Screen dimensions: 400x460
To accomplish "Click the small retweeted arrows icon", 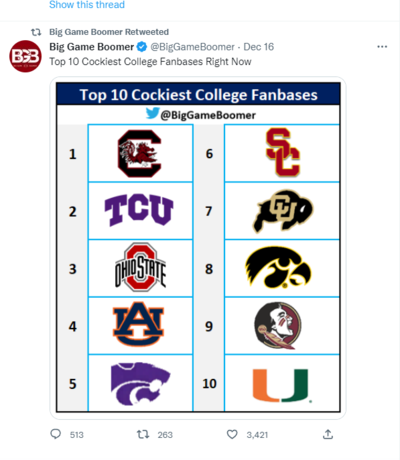I will [x=36, y=32].
